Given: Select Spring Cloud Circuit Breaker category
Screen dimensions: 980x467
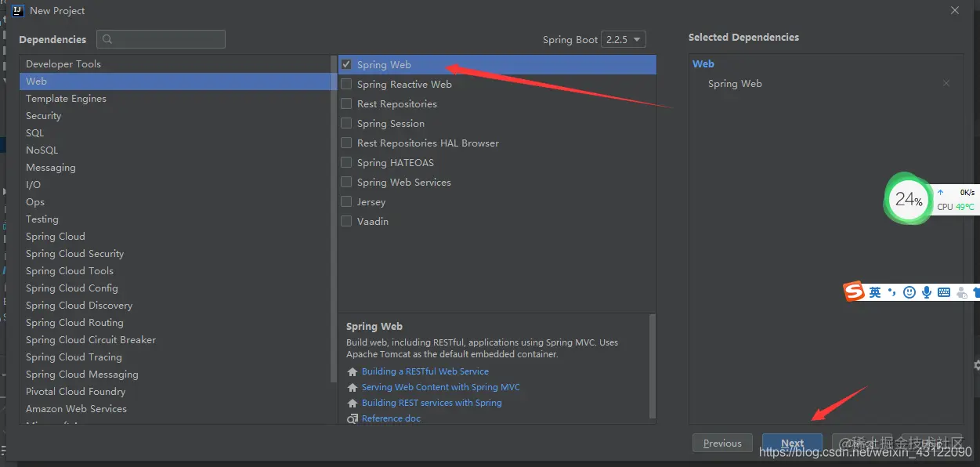Looking at the screenshot, I should point(175,340).
